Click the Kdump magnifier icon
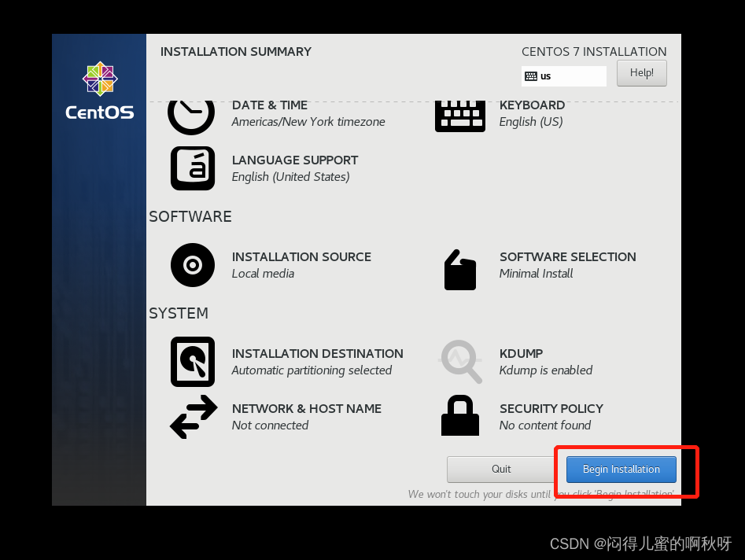Image resolution: width=745 pixels, height=560 pixels. coord(460,362)
